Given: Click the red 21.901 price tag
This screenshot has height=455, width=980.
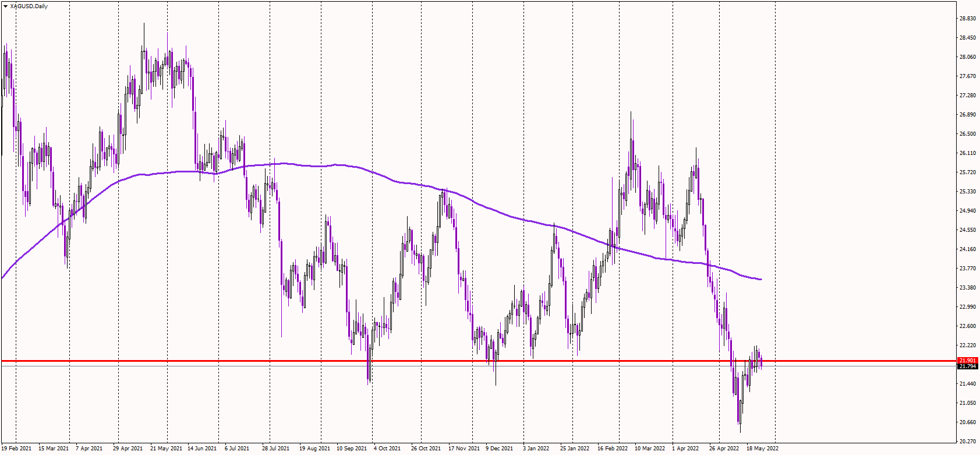Looking at the screenshot, I should click(968, 361).
